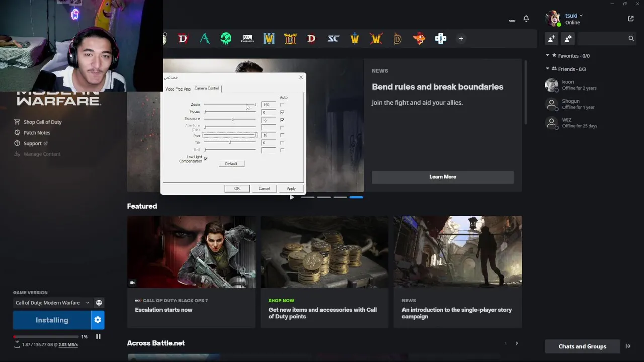The image size is (644, 362).
Task: Pause the Modern Warfare download
Action: point(98,336)
